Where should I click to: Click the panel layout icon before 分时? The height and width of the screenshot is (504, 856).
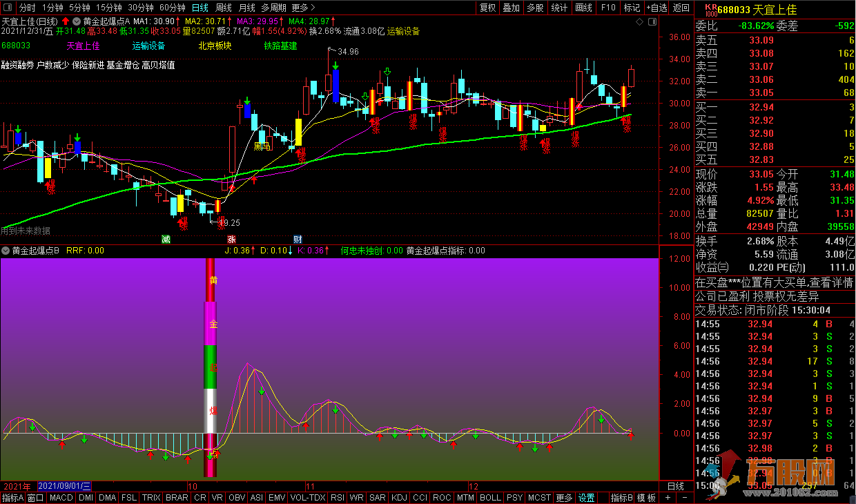click(8, 8)
